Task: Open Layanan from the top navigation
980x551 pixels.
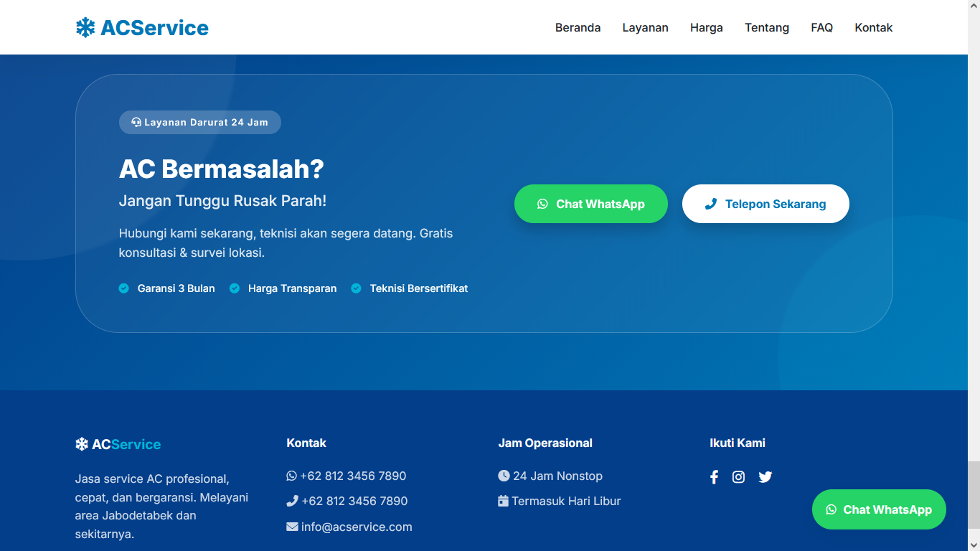Action: coord(645,27)
